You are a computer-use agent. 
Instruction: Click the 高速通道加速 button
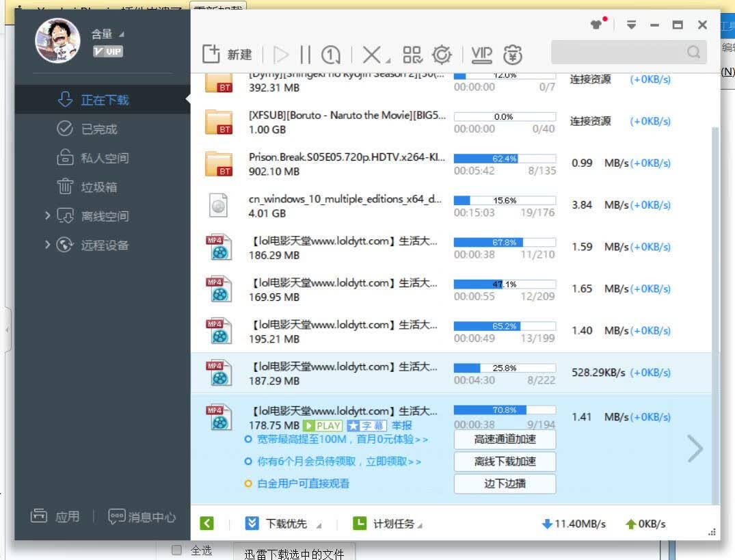click(x=505, y=440)
